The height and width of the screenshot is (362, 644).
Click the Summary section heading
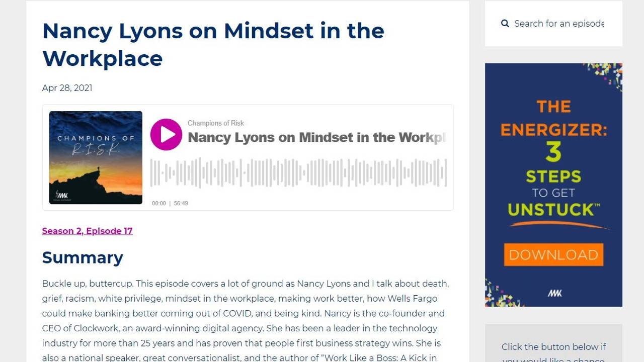click(x=83, y=257)
